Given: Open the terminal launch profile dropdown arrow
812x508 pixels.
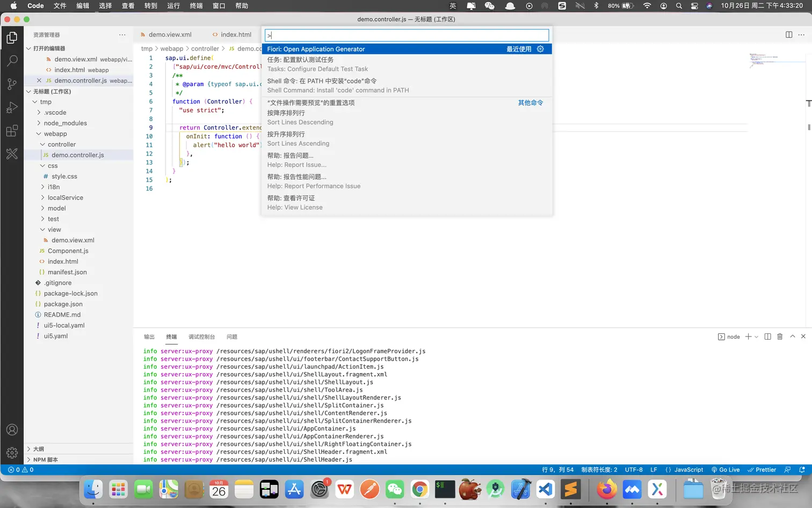Looking at the screenshot, I should pyautogui.click(x=756, y=337).
